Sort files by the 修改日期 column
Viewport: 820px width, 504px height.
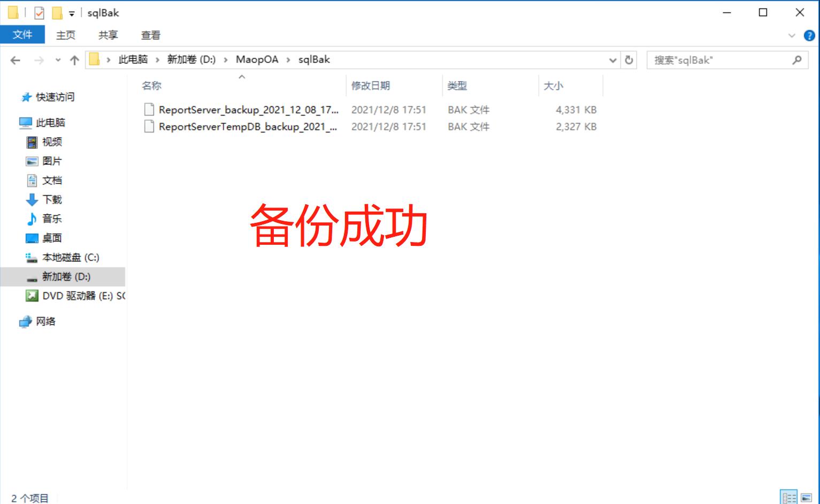coord(374,86)
